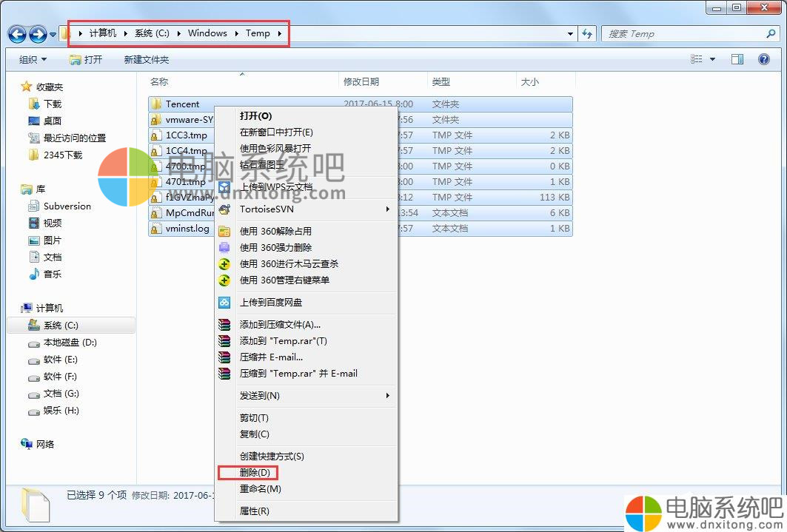Viewport: 787px width, 532px height.
Task: Click the Forward navigation arrow button
Action: 38,34
